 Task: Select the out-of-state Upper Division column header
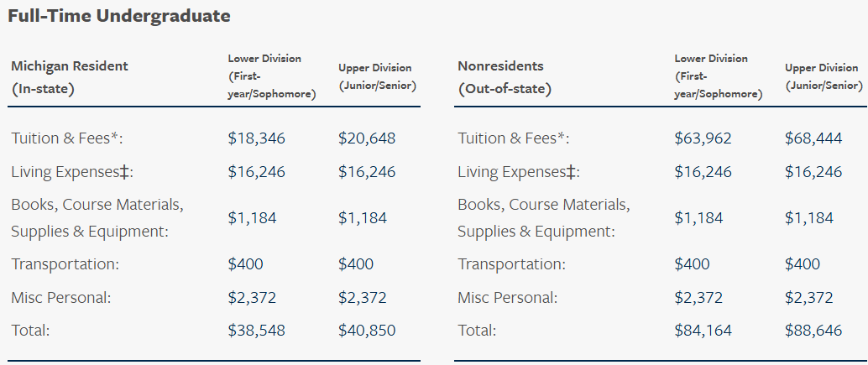point(824,76)
